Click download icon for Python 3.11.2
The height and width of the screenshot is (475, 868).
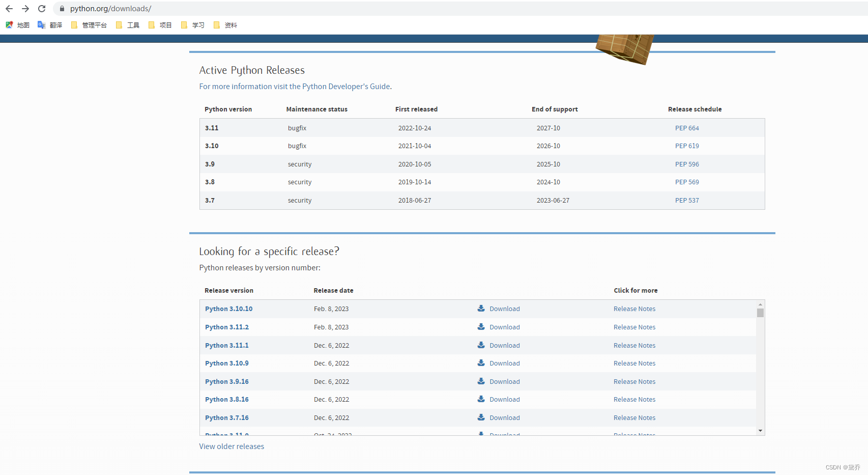[x=481, y=327]
